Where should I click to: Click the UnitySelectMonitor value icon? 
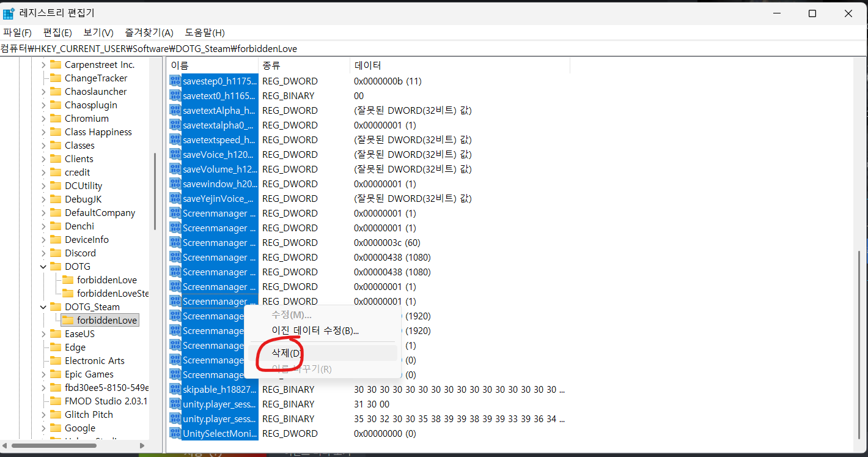tap(175, 433)
